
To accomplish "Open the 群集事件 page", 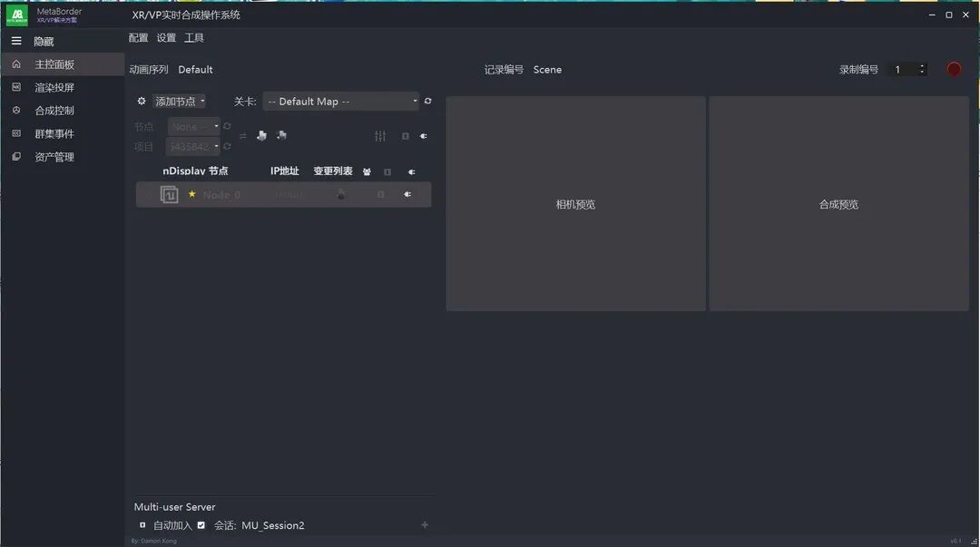I will tap(63, 133).
